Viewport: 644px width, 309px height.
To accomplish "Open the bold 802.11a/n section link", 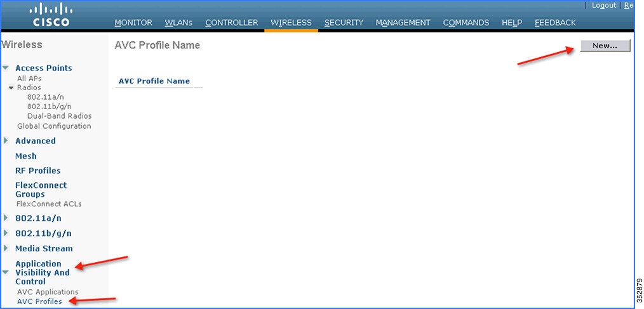I will pyautogui.click(x=38, y=218).
